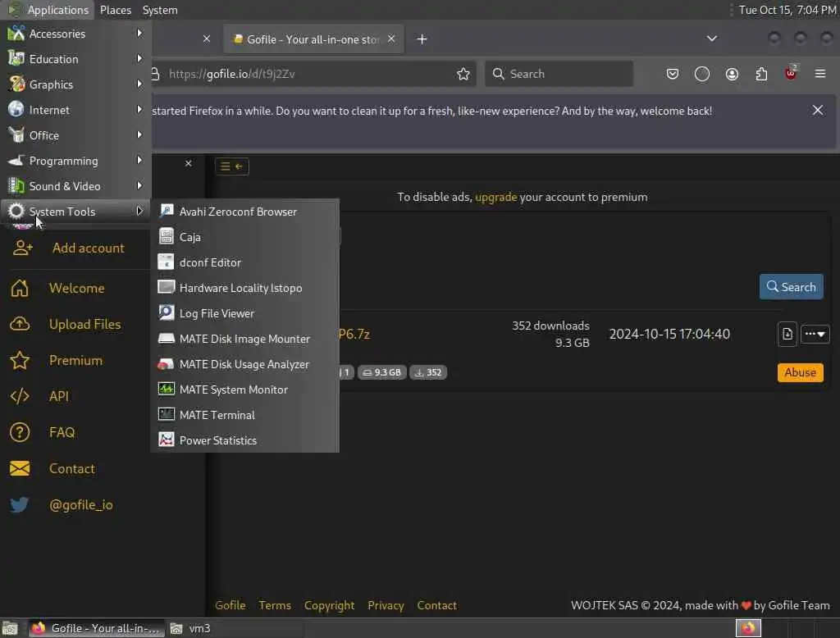
Task: Open Copyright footer link
Action: pyautogui.click(x=330, y=605)
